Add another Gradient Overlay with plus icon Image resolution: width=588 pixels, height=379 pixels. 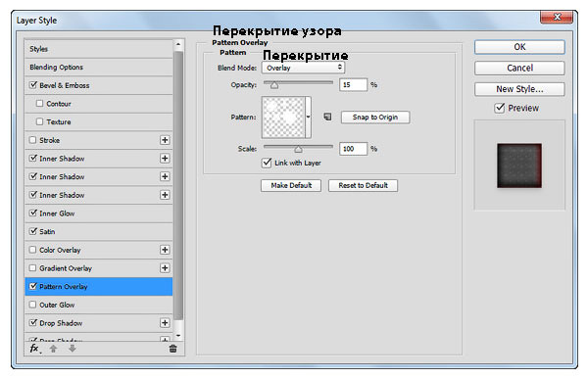[x=165, y=268]
